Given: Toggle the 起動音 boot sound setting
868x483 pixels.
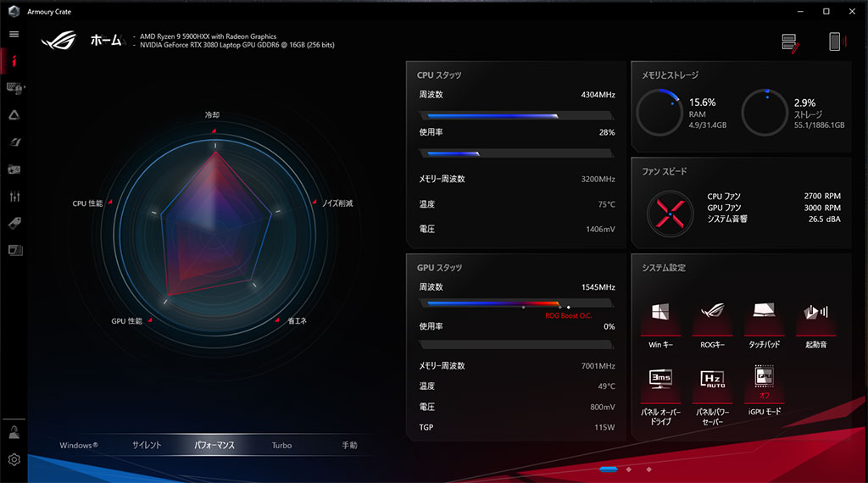Looking at the screenshot, I should tap(816, 326).
